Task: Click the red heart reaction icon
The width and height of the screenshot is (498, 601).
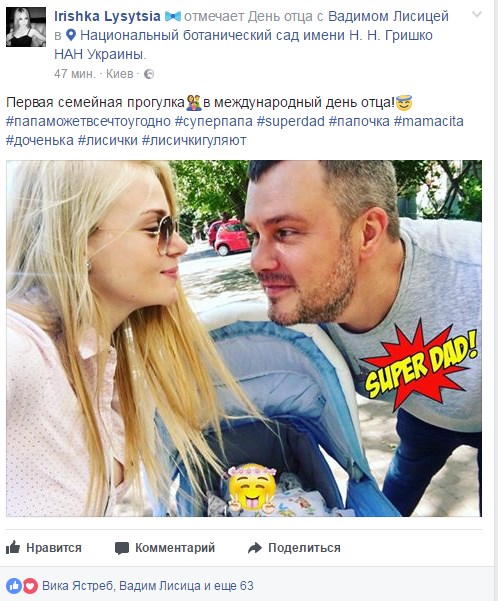Action: pos(30,586)
